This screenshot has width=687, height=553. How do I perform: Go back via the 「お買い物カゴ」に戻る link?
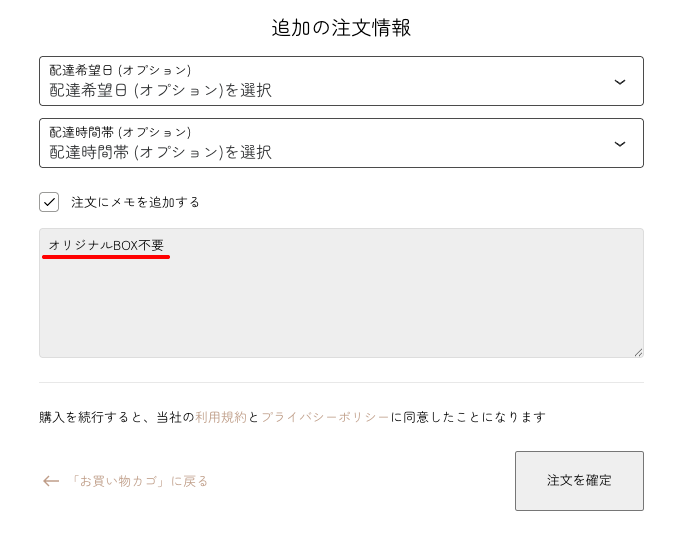tap(138, 481)
